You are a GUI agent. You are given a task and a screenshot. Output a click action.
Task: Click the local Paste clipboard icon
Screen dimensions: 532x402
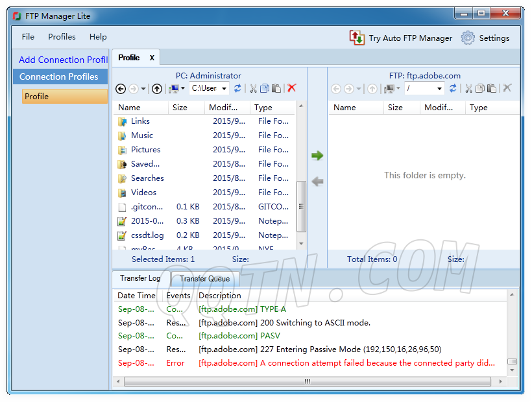click(x=276, y=88)
